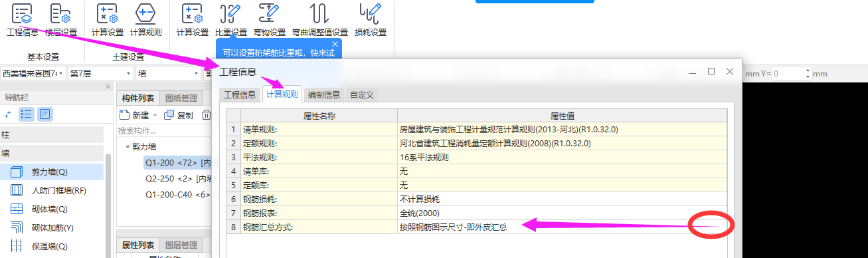Screen dimensions: 868x258
Task: Open 损耗设置
Action: 371,20
